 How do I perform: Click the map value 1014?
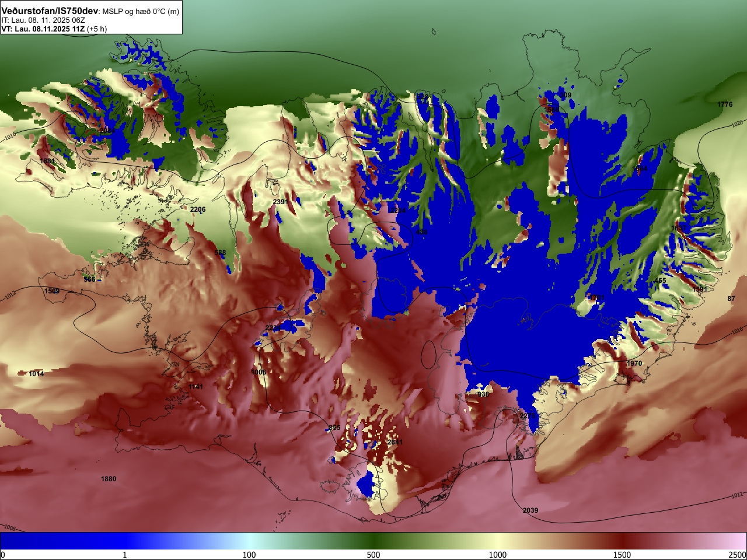click(x=36, y=374)
